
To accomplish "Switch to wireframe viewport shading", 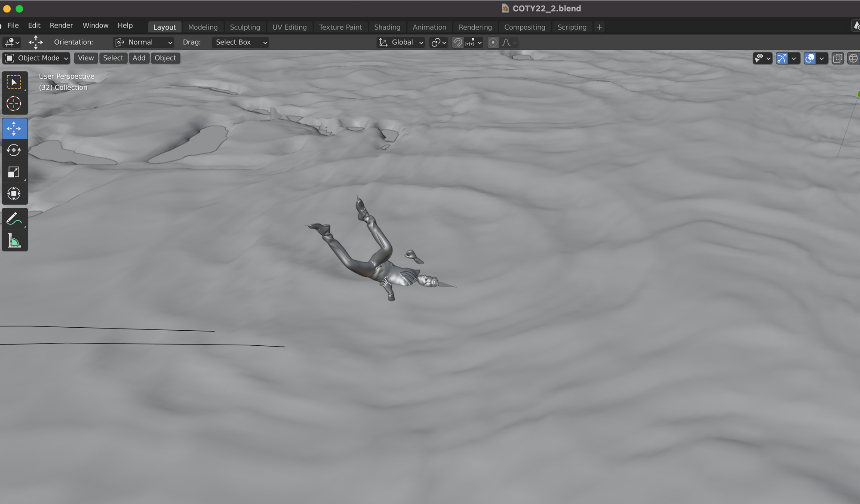I will pyautogui.click(x=853, y=58).
